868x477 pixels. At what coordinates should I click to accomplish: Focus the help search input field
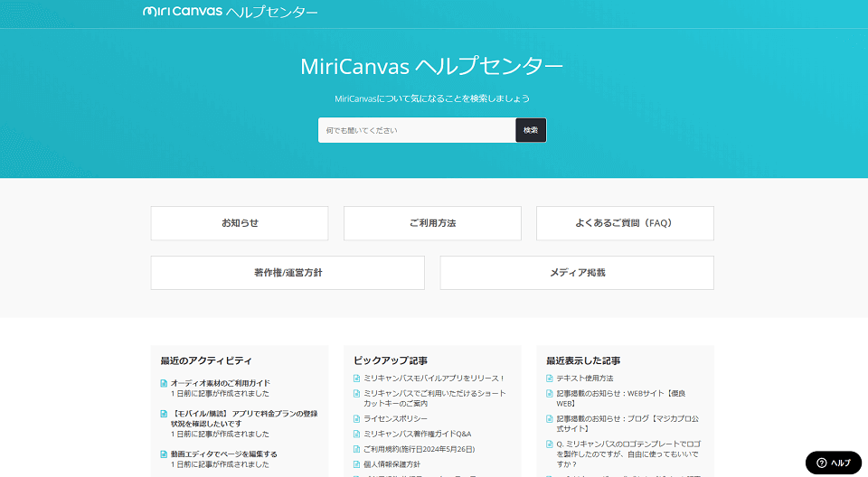click(417, 130)
